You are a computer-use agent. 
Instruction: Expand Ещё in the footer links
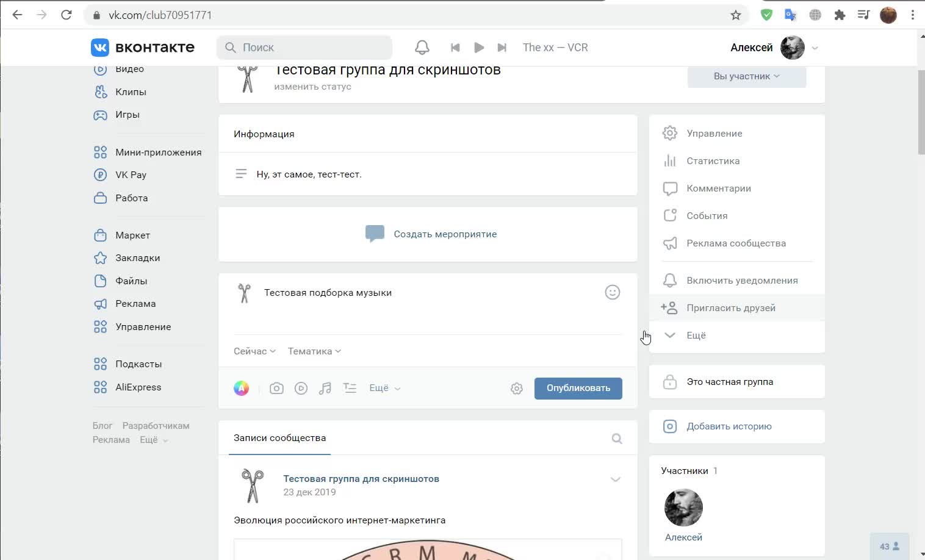coord(154,440)
